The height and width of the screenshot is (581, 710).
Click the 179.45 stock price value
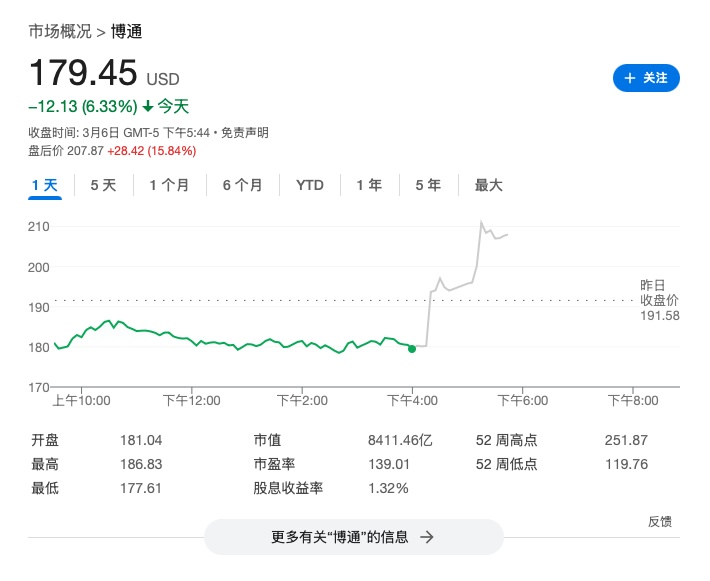point(83,74)
